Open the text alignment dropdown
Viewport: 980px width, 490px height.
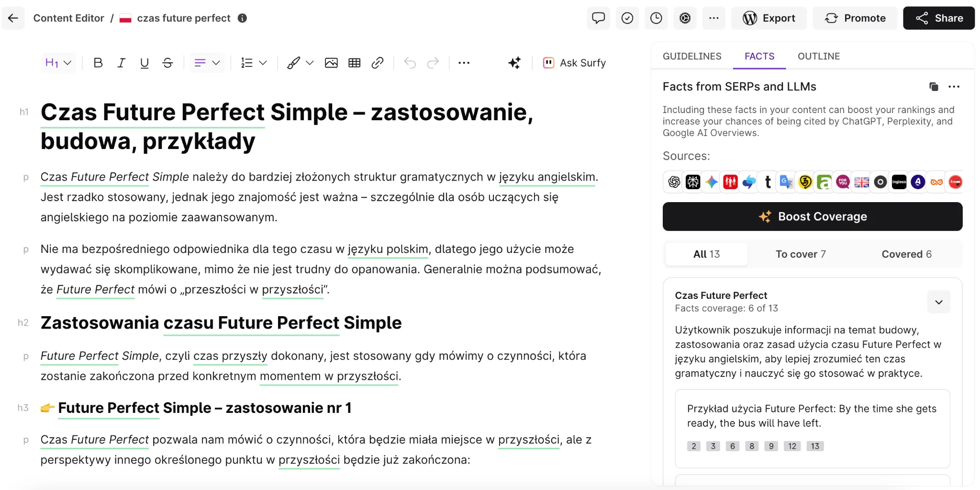point(207,63)
